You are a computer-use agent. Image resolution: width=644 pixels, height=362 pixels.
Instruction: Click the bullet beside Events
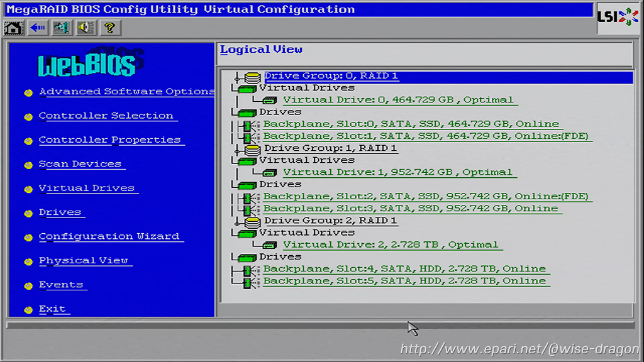pyautogui.click(x=28, y=286)
